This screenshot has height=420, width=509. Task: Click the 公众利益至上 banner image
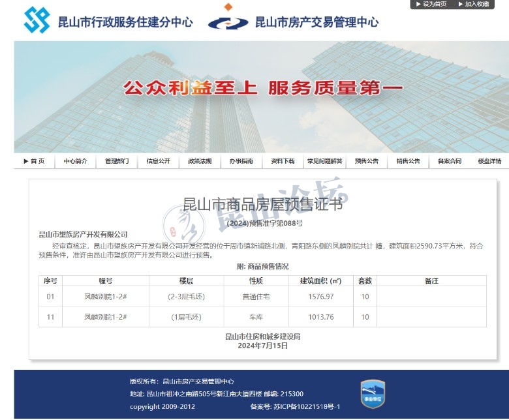[261, 98]
